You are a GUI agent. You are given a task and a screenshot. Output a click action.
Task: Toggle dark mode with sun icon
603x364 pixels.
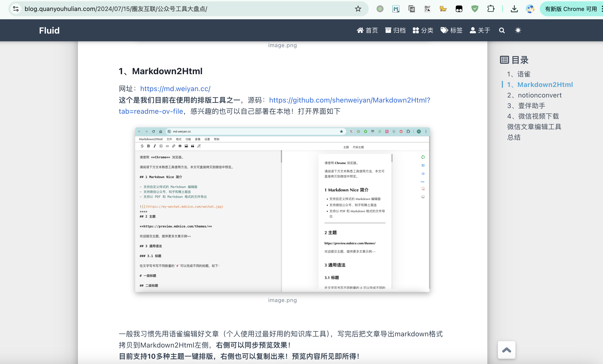click(x=518, y=30)
